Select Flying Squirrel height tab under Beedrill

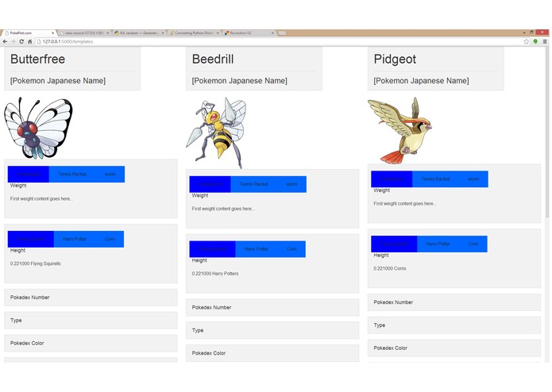[x=212, y=249]
